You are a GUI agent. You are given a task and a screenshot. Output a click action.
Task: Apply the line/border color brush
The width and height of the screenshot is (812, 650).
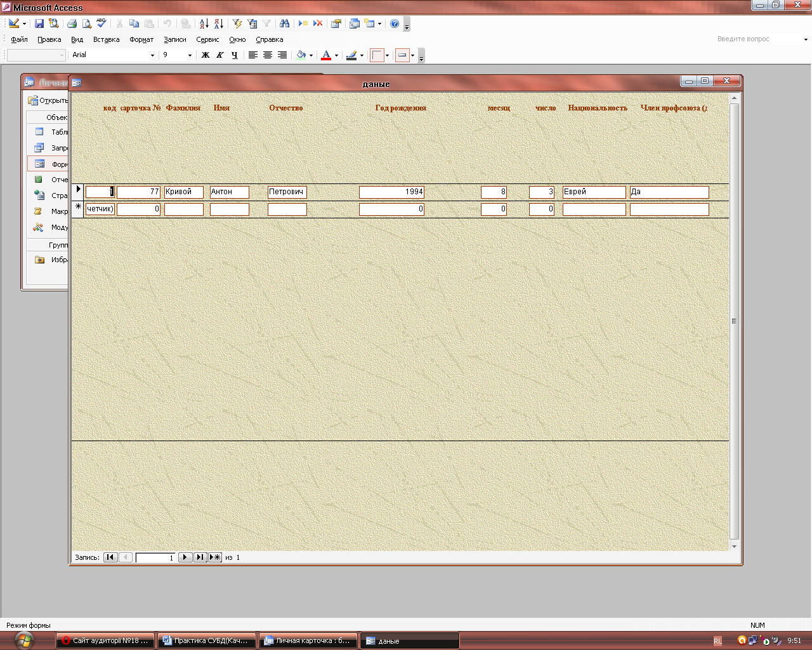click(351, 55)
